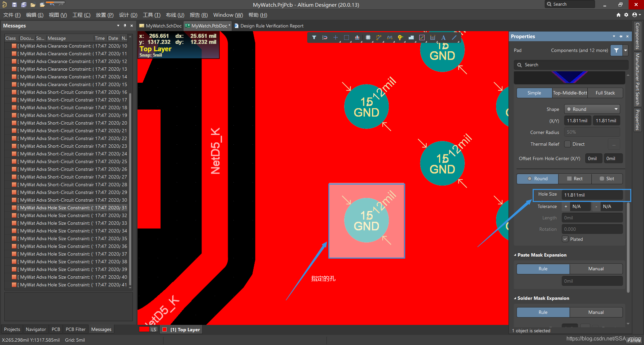Toggle the Thermal Relief Direct checkbox
Screen dimensions: 644x345
(568, 144)
